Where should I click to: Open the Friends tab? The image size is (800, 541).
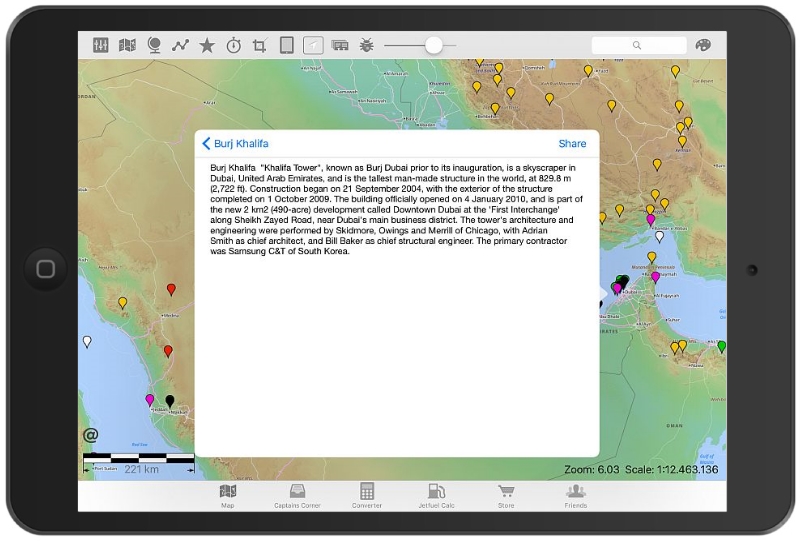pos(576,496)
